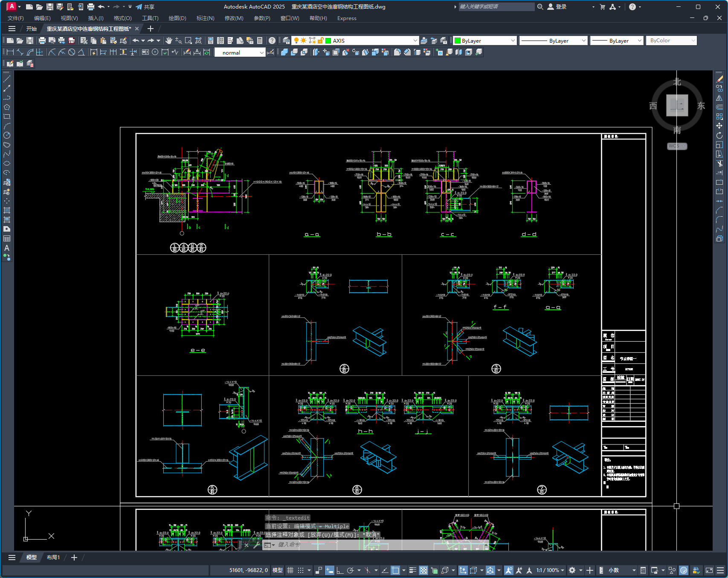Toggle object snap in status bar
728x578 pixels.
[x=395, y=570]
